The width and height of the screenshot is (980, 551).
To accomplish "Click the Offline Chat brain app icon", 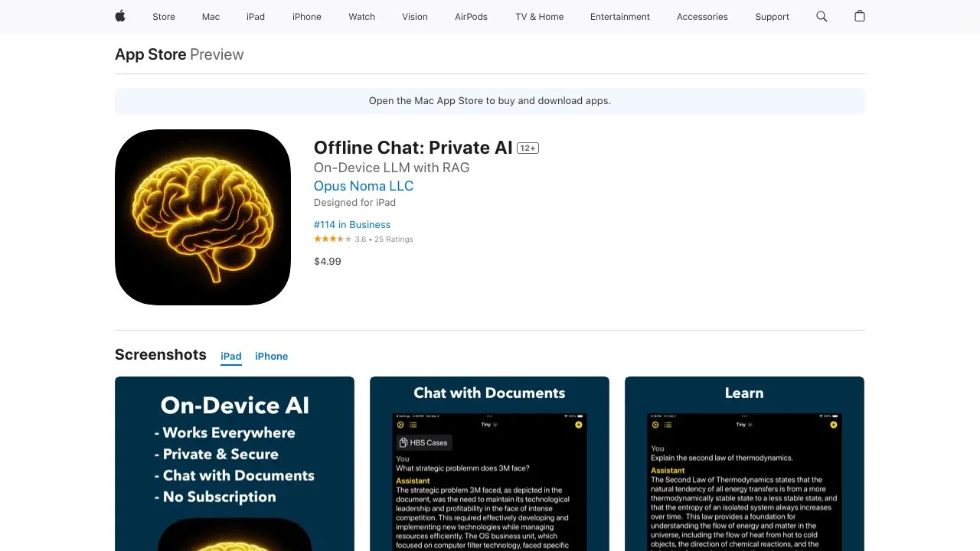I will pos(203,217).
